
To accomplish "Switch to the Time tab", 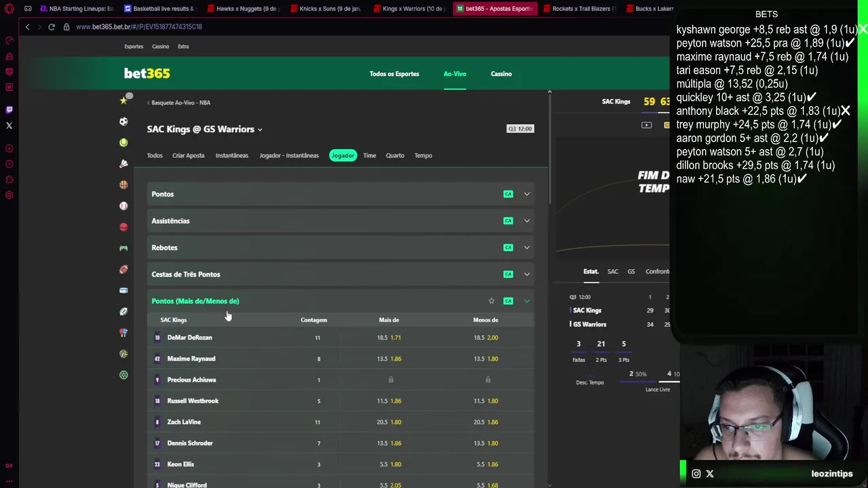I will (370, 155).
